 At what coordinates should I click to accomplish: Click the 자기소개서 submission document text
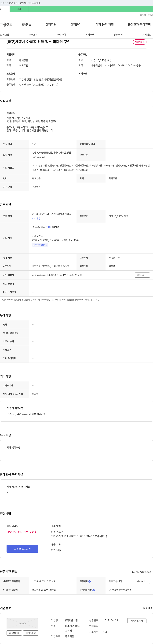point(57,550)
